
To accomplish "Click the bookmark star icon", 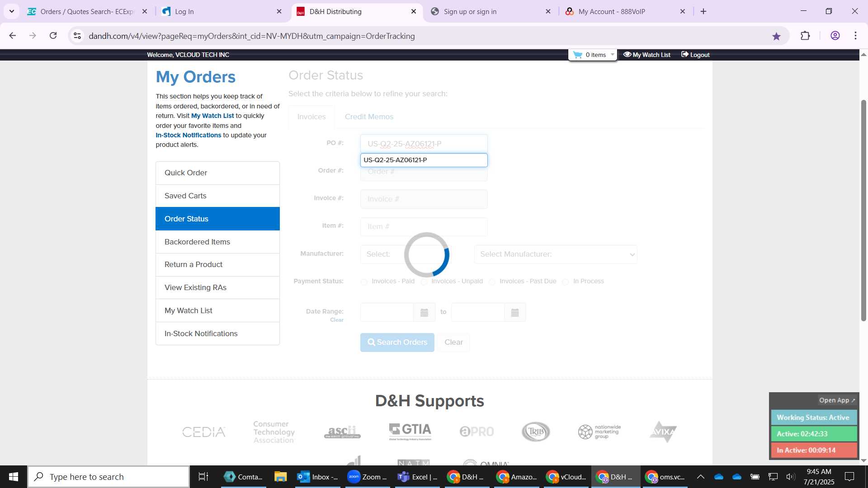I will click(776, 36).
